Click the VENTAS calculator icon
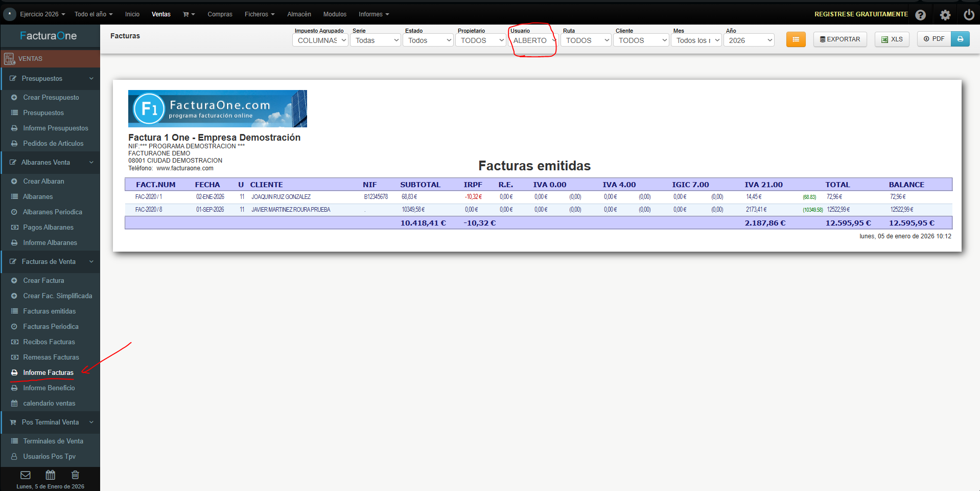Image resolution: width=980 pixels, height=491 pixels. [9, 59]
